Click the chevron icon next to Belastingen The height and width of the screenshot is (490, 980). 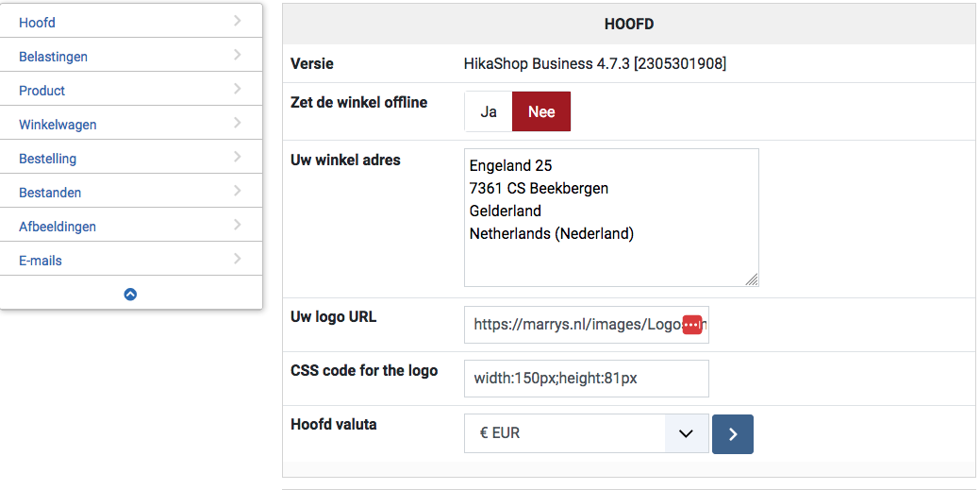[238, 56]
